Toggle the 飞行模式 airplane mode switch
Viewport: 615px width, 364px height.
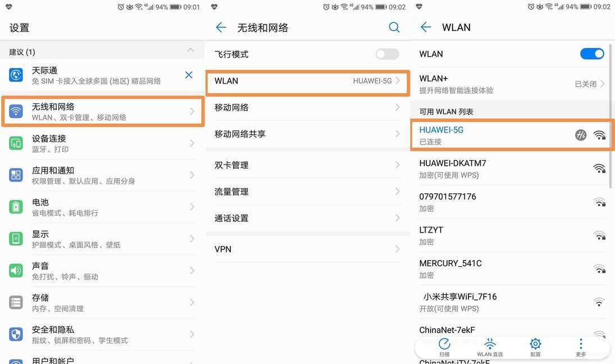pos(387,54)
